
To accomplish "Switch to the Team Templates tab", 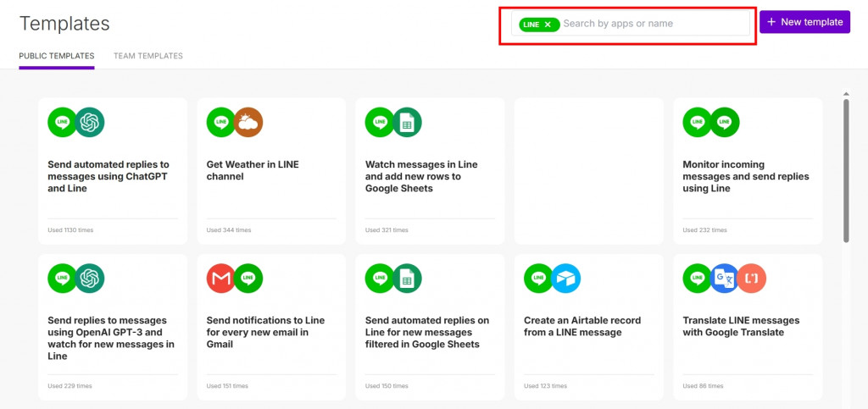I will pos(147,56).
